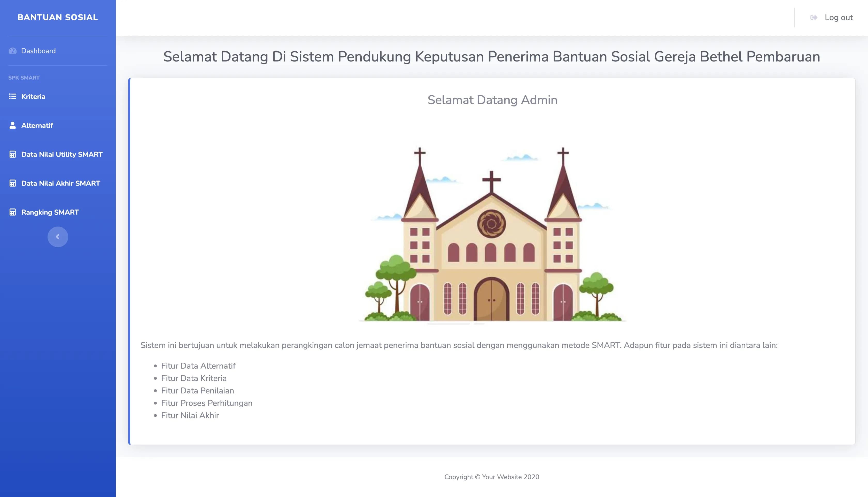Click the Fitur Data Alternatif list item
Viewport: 868px width, 497px height.
point(198,366)
